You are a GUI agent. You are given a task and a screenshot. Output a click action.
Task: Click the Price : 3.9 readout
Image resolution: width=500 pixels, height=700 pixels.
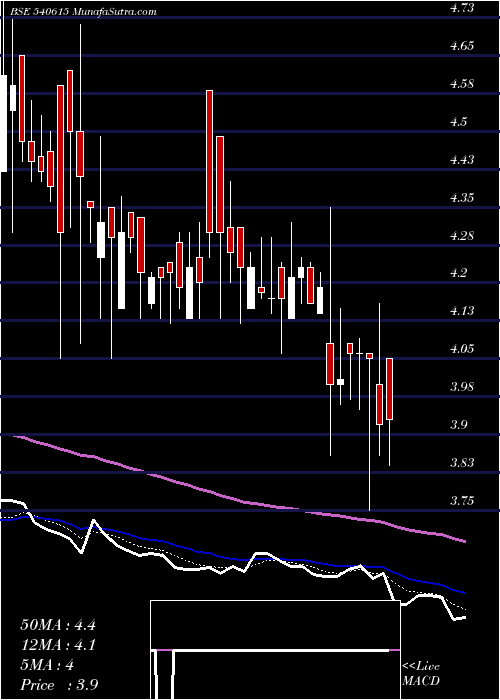[59, 685]
